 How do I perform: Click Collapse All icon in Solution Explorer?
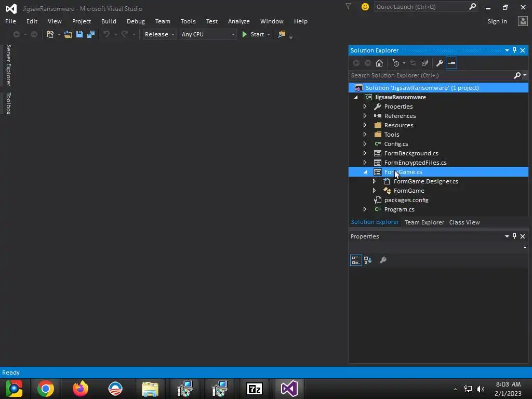tap(424, 63)
